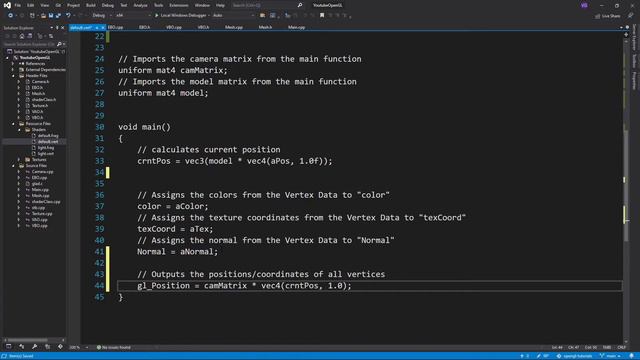Open the Git menu
The image size is (640, 360).
(58, 5)
